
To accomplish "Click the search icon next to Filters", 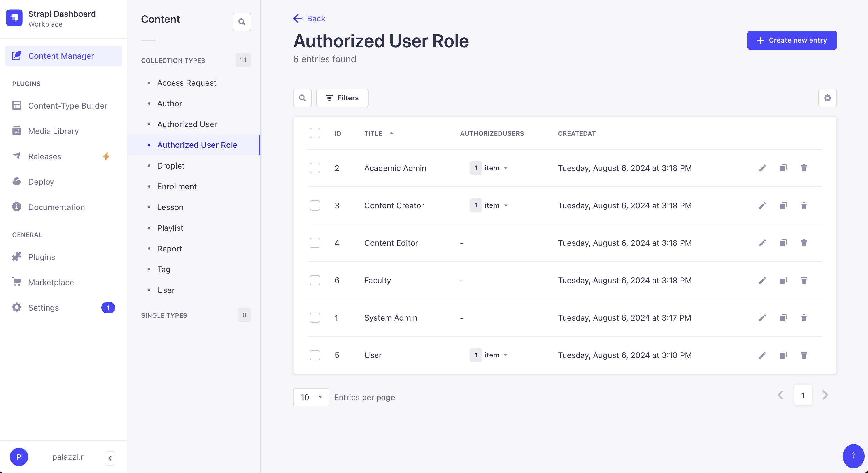I will (302, 98).
